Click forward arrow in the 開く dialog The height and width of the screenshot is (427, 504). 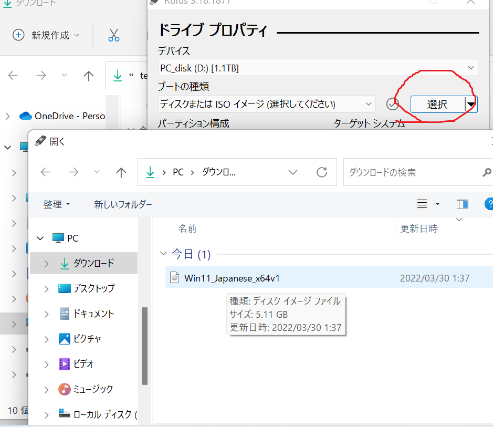coord(73,172)
